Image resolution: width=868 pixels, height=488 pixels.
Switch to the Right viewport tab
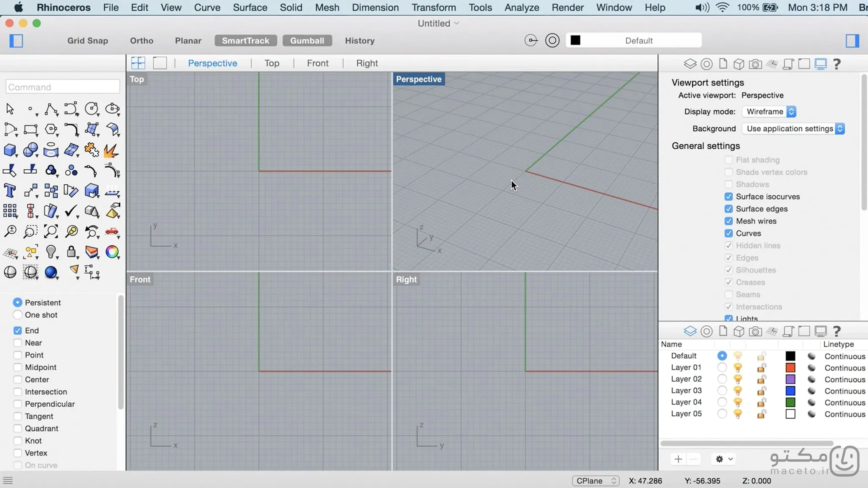[367, 63]
